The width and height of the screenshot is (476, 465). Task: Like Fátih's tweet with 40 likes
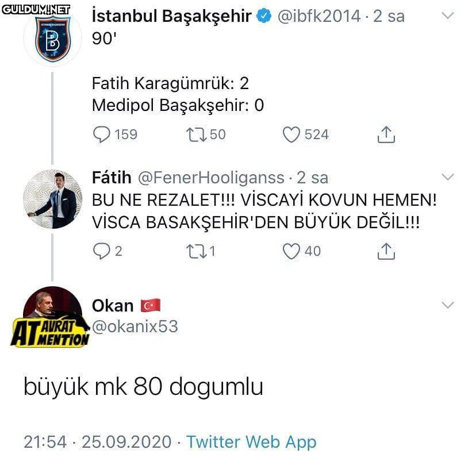(x=291, y=251)
